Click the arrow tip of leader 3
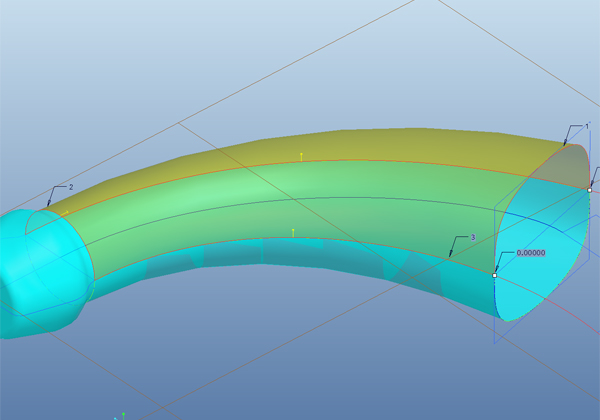The width and height of the screenshot is (600, 420). pos(449,258)
